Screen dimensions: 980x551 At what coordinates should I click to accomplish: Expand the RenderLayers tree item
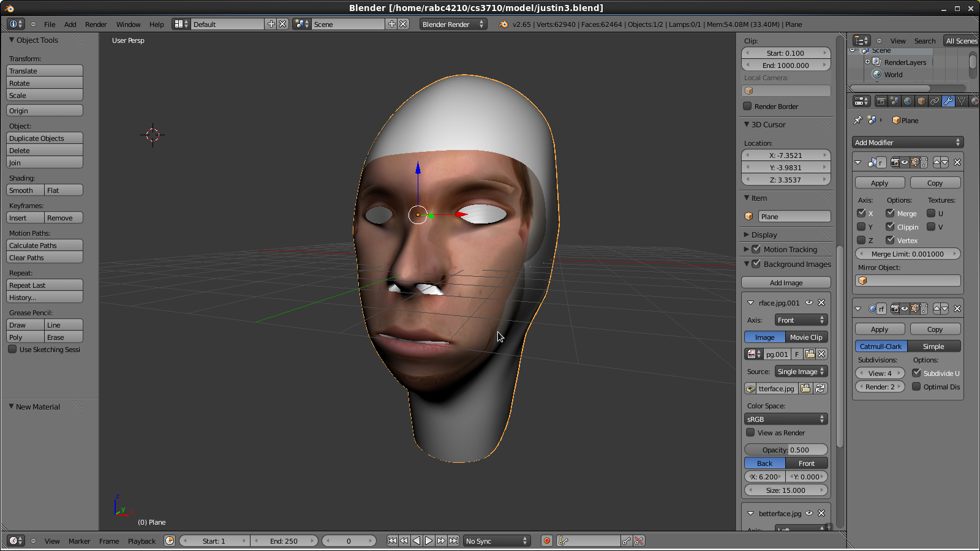[867, 62]
